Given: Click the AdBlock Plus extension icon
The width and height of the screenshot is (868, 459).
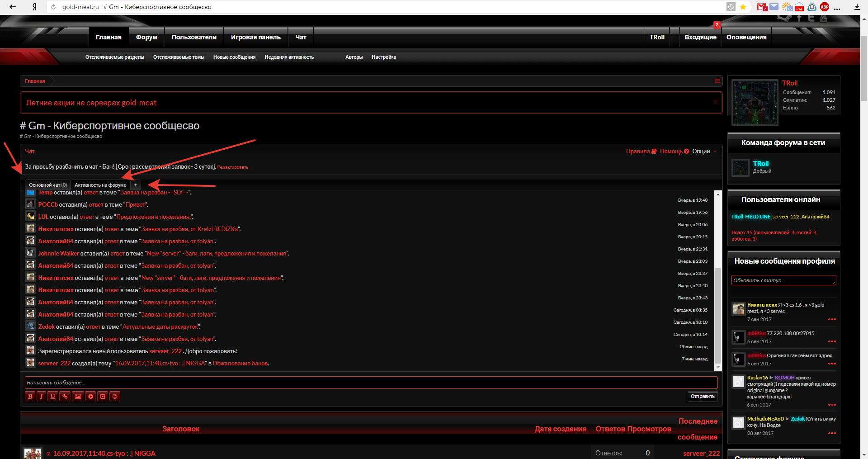Looking at the screenshot, I should [825, 7].
